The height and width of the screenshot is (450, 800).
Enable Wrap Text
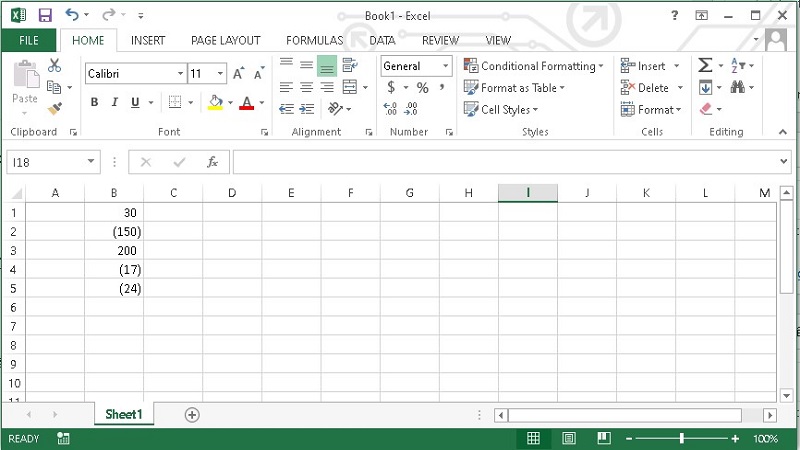point(350,65)
